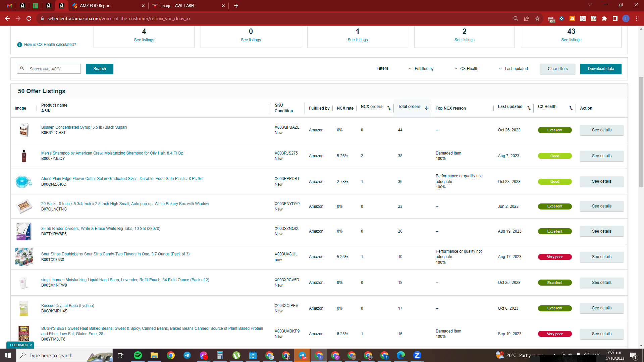
Task: Open browser tab search chevron
Action: click(590, 5)
